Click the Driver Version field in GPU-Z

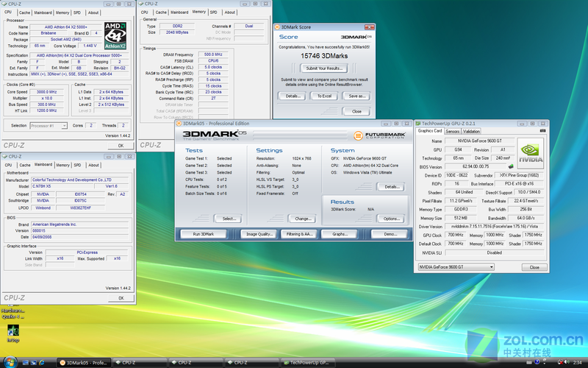pyautogui.click(x=494, y=227)
